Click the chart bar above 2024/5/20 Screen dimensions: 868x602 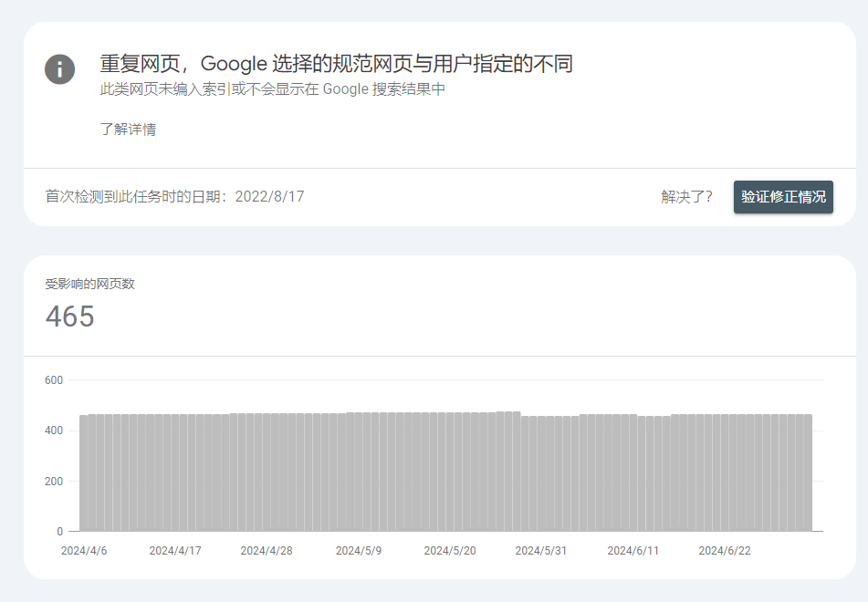[x=450, y=472]
